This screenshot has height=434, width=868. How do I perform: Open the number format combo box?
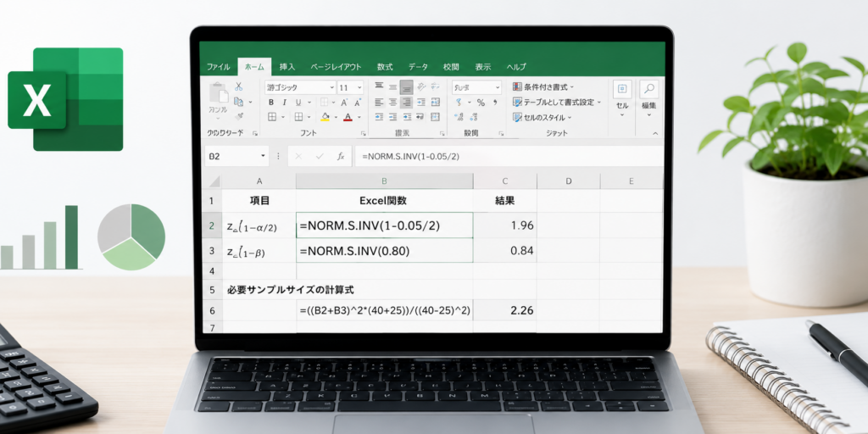[x=476, y=87]
